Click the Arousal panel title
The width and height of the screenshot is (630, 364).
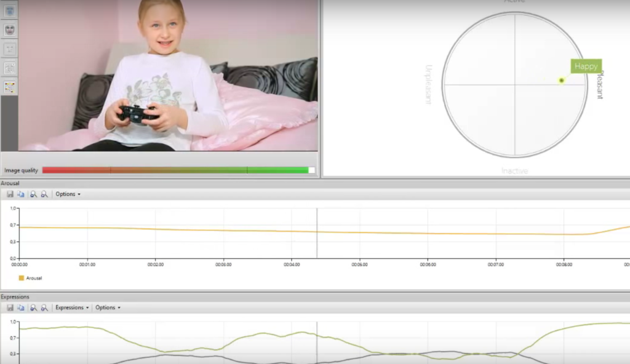(x=10, y=183)
